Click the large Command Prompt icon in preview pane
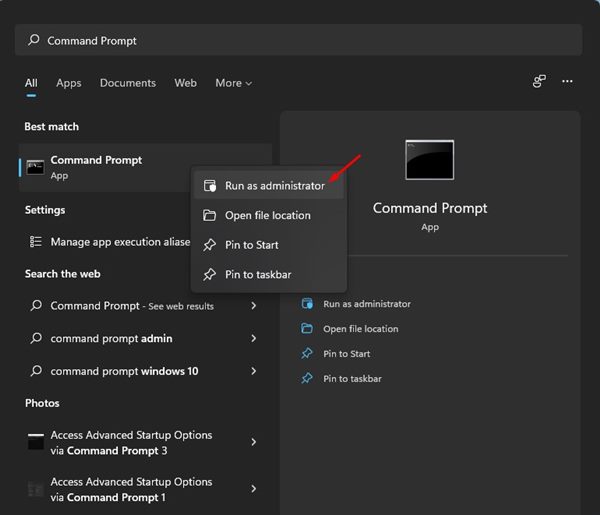Image resolution: width=600 pixels, height=515 pixels. point(430,160)
